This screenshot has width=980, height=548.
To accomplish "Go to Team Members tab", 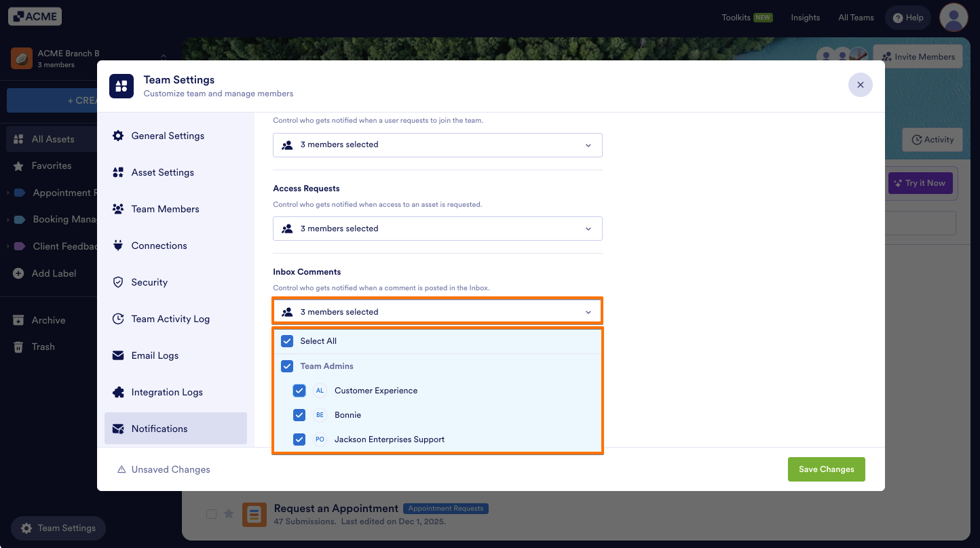I will point(176,209).
